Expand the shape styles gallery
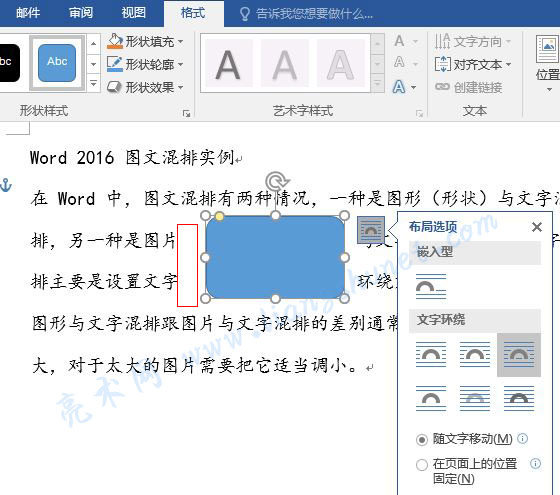The width and height of the screenshot is (560, 495). [94, 84]
